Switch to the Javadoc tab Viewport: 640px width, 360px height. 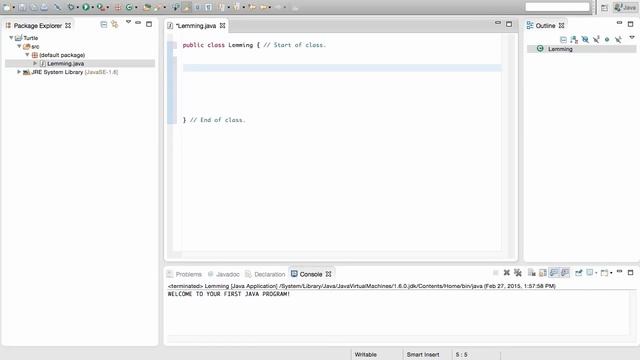tap(224, 274)
